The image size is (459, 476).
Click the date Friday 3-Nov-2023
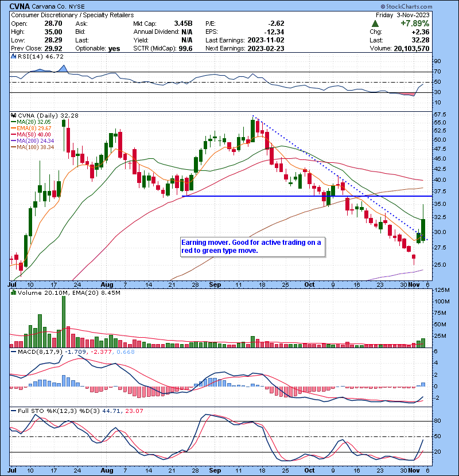tap(403, 15)
